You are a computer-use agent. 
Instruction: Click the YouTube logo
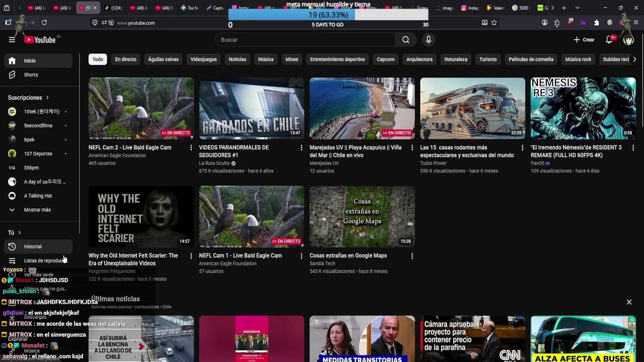pyautogui.click(x=40, y=40)
